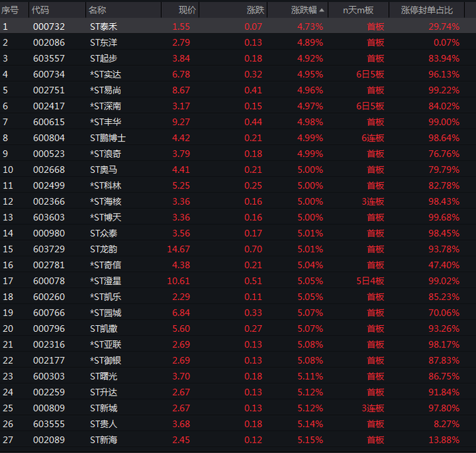Click stock code 002417
476x453 pixels.
pos(49,106)
